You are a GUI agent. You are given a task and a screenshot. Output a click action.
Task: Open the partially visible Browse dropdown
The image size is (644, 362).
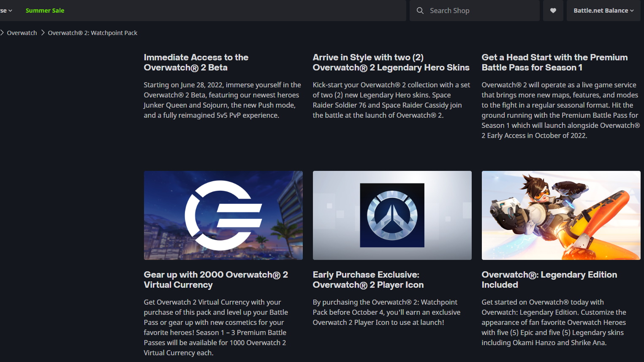tap(6, 11)
